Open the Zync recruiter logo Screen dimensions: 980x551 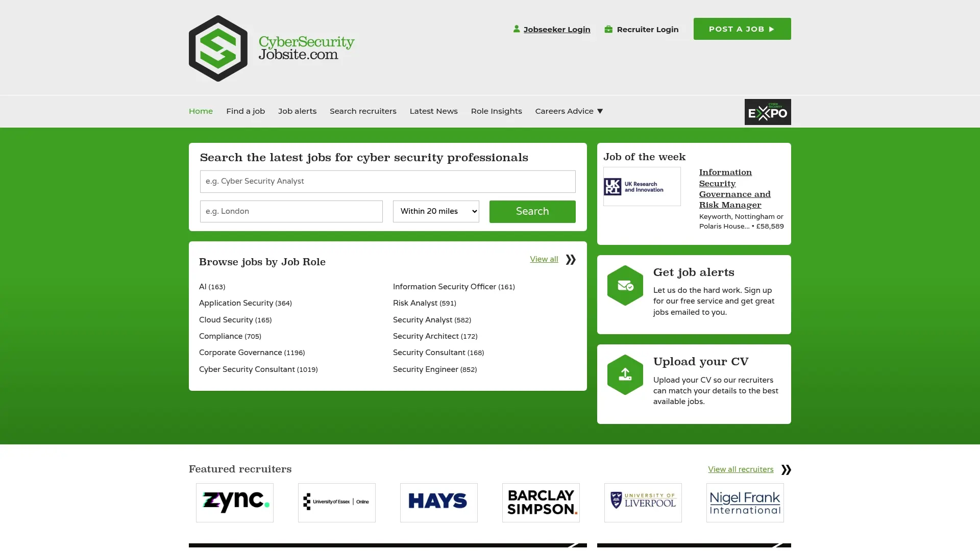click(x=235, y=503)
